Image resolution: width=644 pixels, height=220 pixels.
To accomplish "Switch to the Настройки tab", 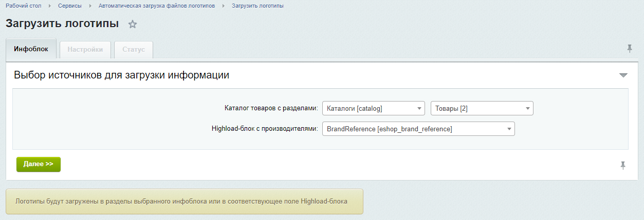I will (85, 50).
